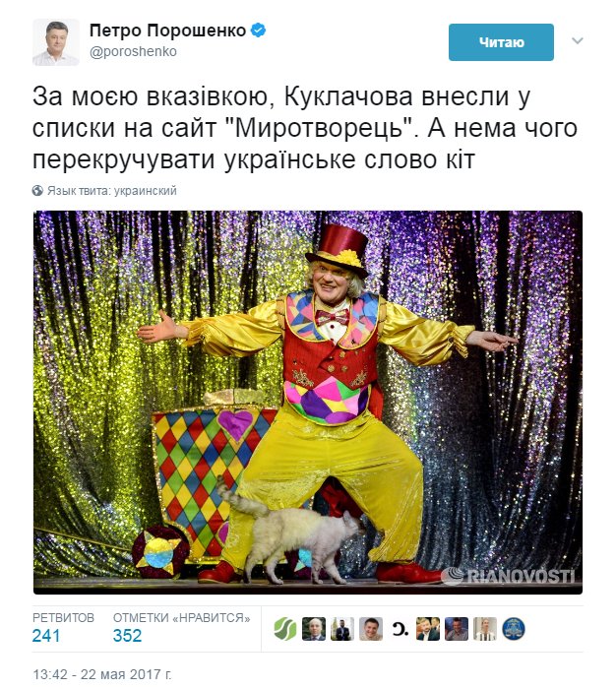616x689 pixels.
Task: Open the green leaf logo liker avatar
Action: (285, 629)
